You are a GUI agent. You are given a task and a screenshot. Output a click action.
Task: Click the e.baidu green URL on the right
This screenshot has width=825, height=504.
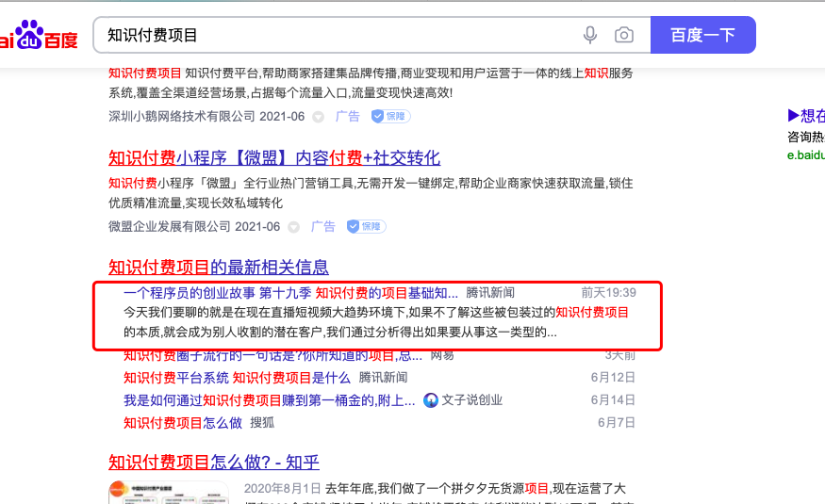tap(805, 155)
